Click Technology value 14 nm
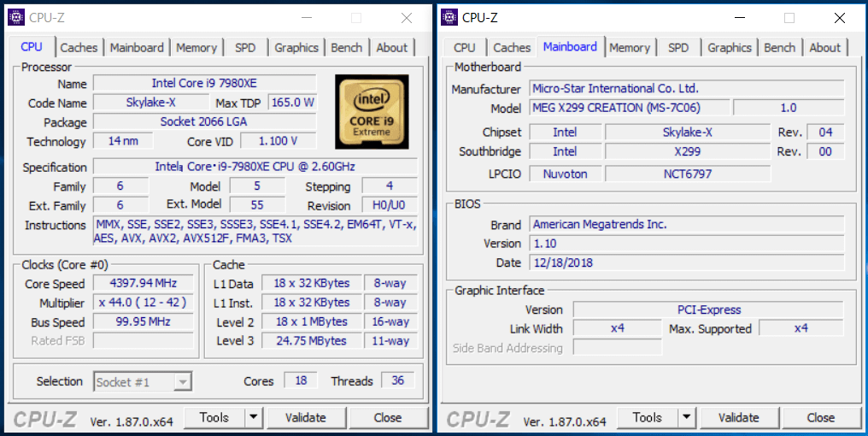868x436 pixels. (123, 141)
